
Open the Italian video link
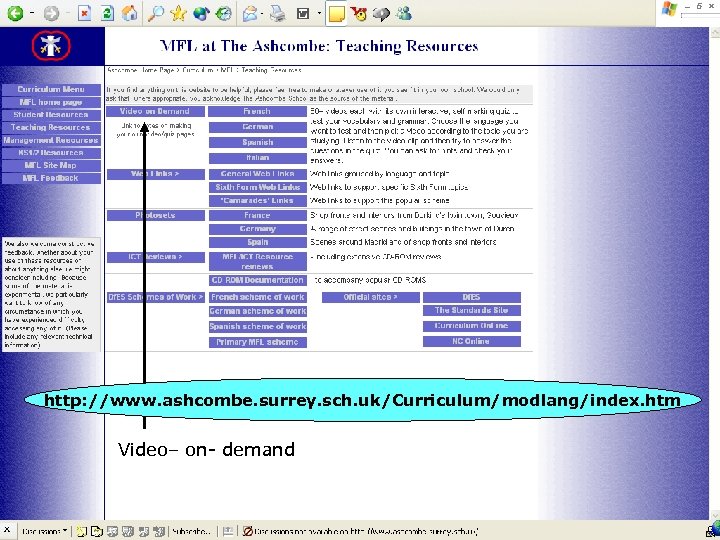click(258, 158)
